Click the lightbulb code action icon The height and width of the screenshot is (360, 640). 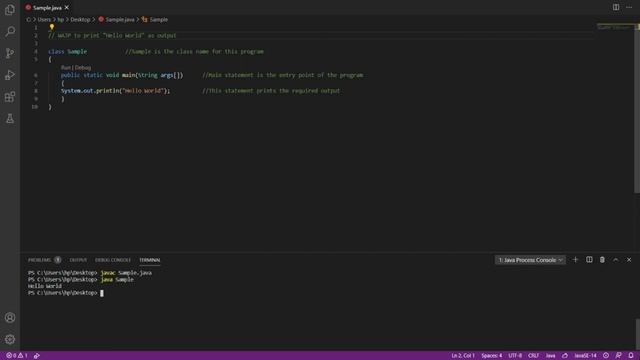point(52,27)
